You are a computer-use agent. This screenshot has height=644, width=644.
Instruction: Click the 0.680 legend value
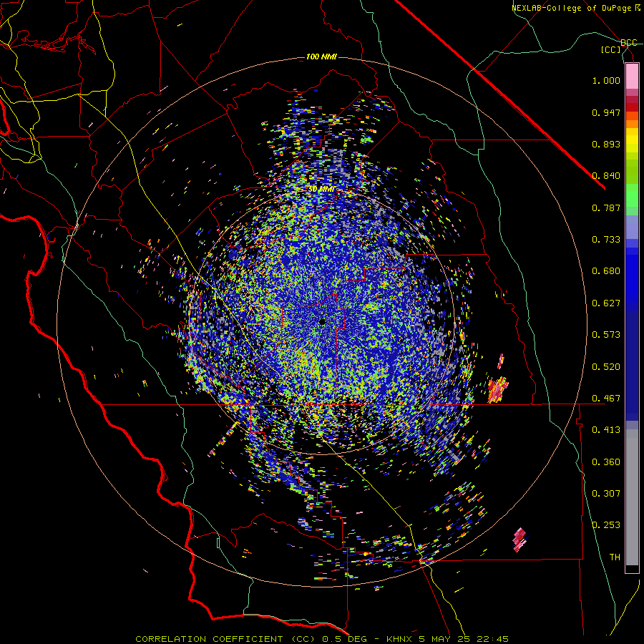606,271
